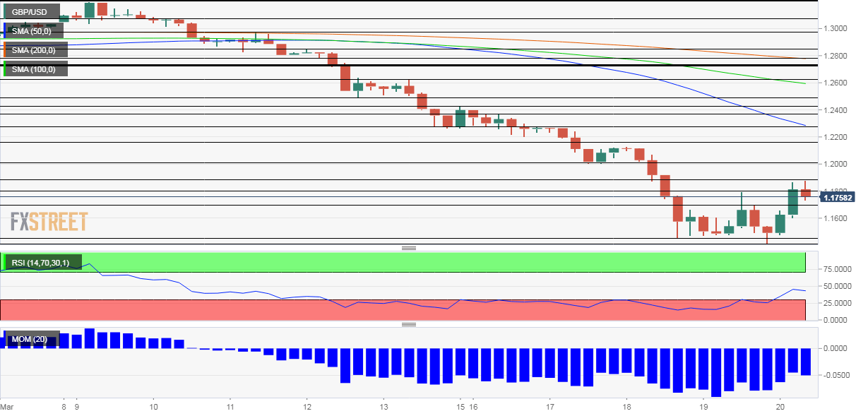Click the date 10 on the time axis
Viewport: 868px width, 416px height.
[x=153, y=408]
